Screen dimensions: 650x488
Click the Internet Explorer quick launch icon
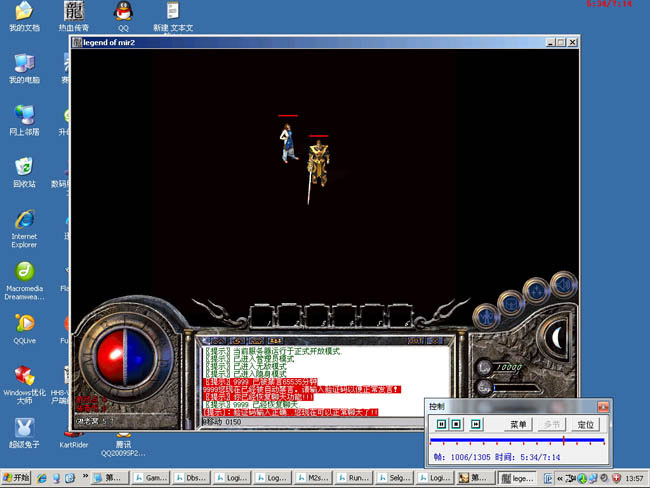41,478
